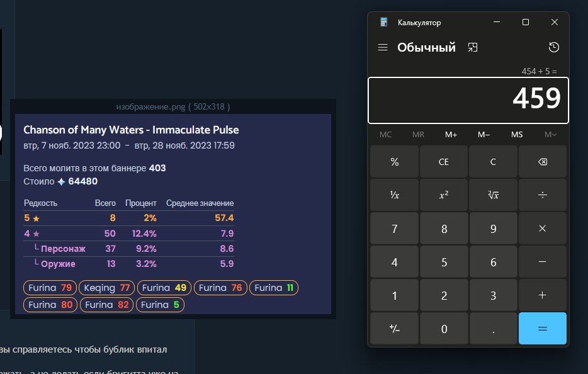Click digit 1 on calculator
The width and height of the screenshot is (588, 374).
click(x=395, y=295)
